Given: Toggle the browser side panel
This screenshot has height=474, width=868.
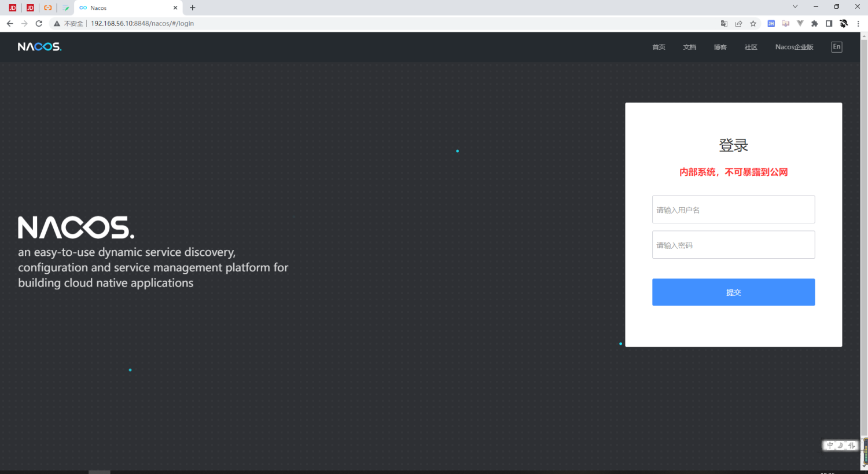Looking at the screenshot, I should pos(829,24).
